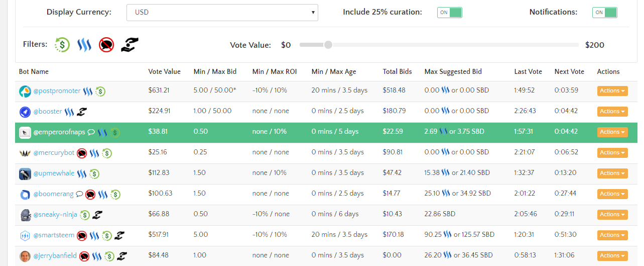Image resolution: width=644 pixels, height=266 pixels.
Task: Click the jerrybanfield profile photo
Action: pyautogui.click(x=25, y=256)
